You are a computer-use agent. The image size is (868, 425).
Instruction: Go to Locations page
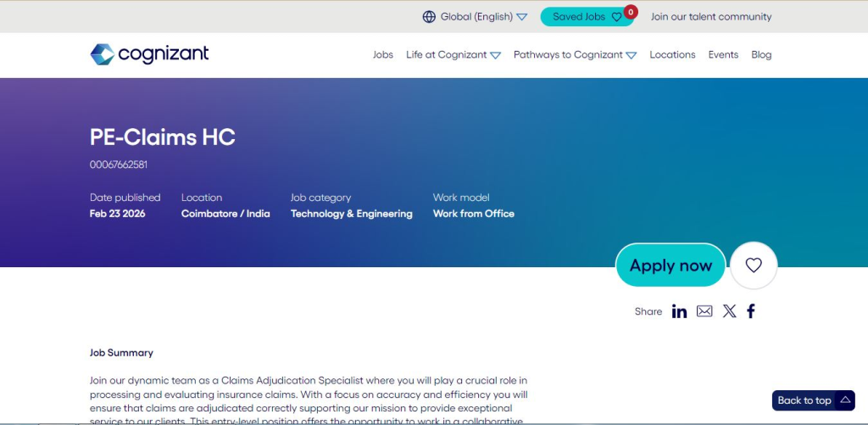coord(672,55)
